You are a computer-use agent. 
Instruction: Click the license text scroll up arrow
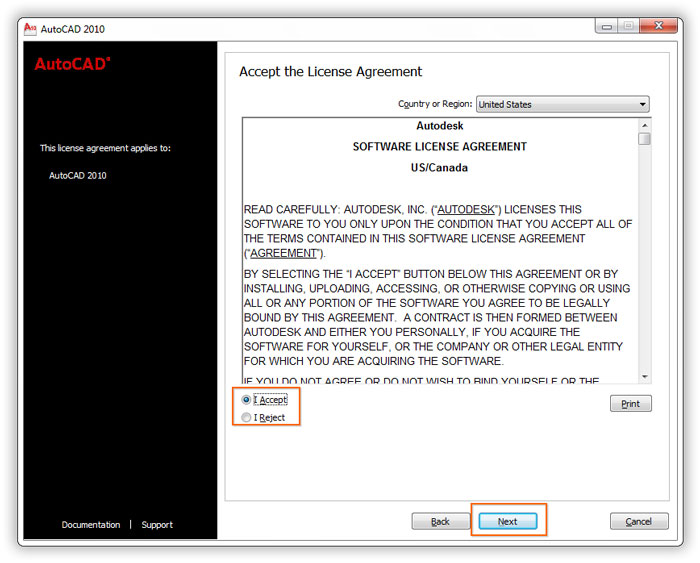(x=644, y=125)
